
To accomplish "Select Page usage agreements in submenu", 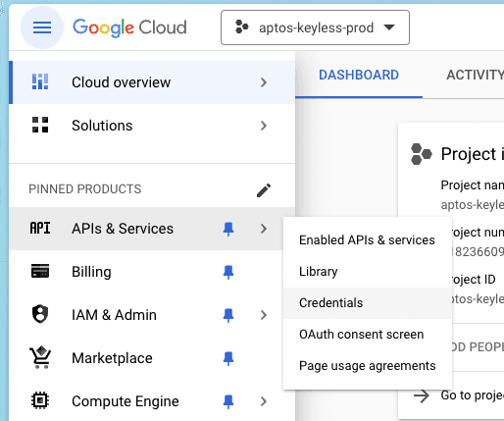I will (x=368, y=366).
